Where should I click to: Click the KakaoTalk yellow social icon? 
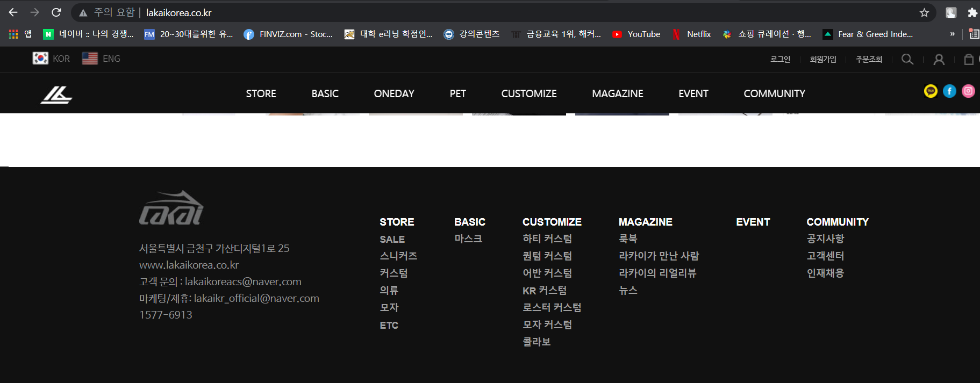point(931,91)
